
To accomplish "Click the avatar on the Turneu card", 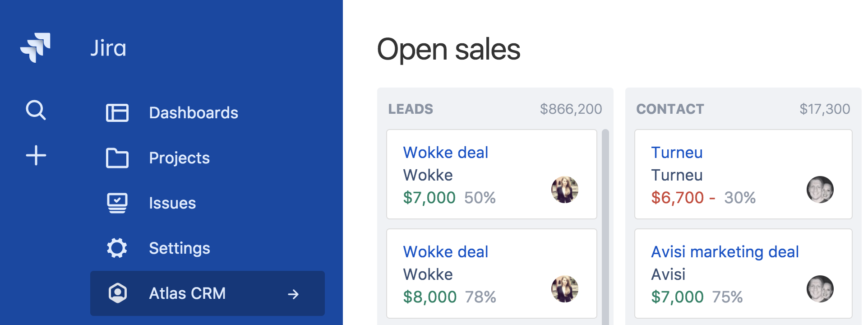I will point(820,190).
